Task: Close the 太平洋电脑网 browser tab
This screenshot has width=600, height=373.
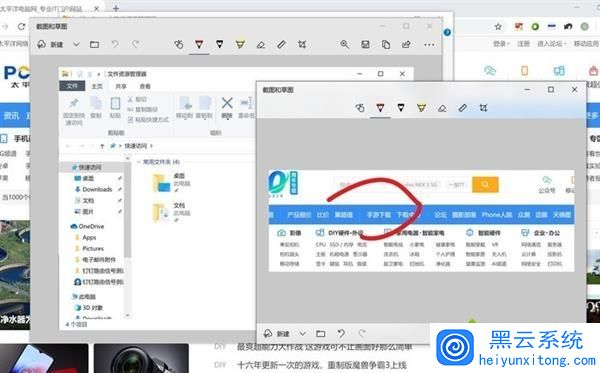Action: pos(97,8)
